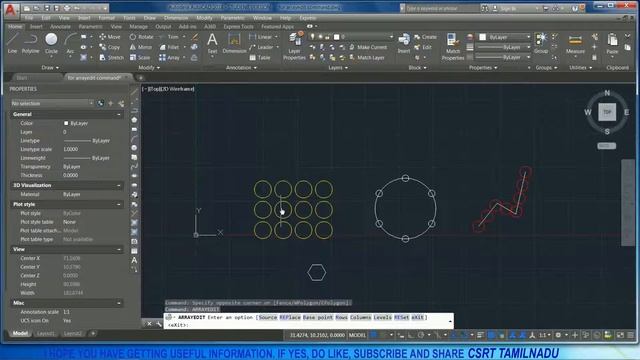Select the Arc tool

click(x=70, y=44)
